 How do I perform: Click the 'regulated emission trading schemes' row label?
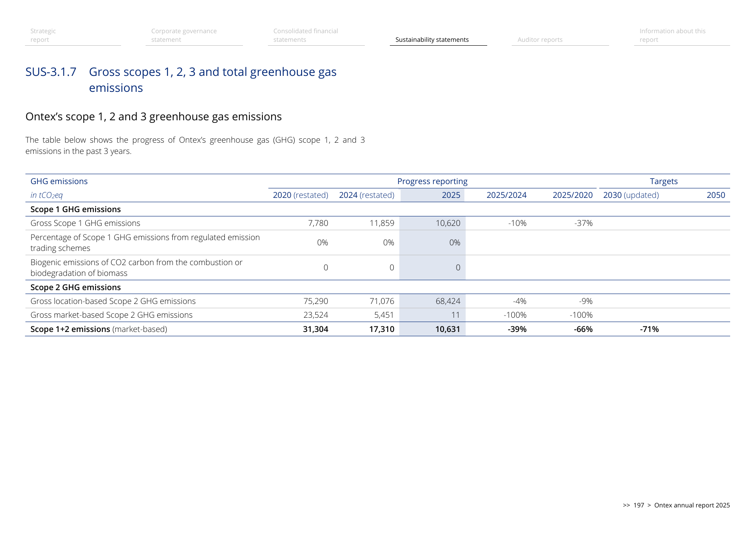145,243
